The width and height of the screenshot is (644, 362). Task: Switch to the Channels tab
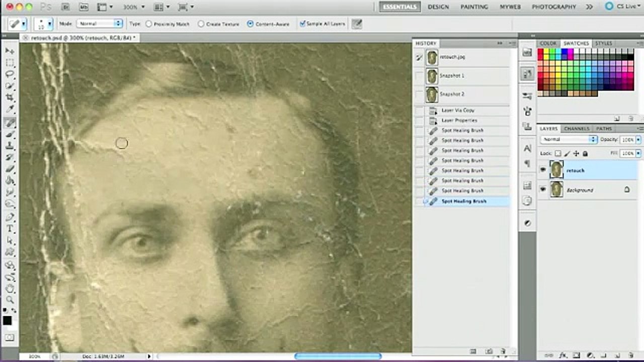coord(576,129)
